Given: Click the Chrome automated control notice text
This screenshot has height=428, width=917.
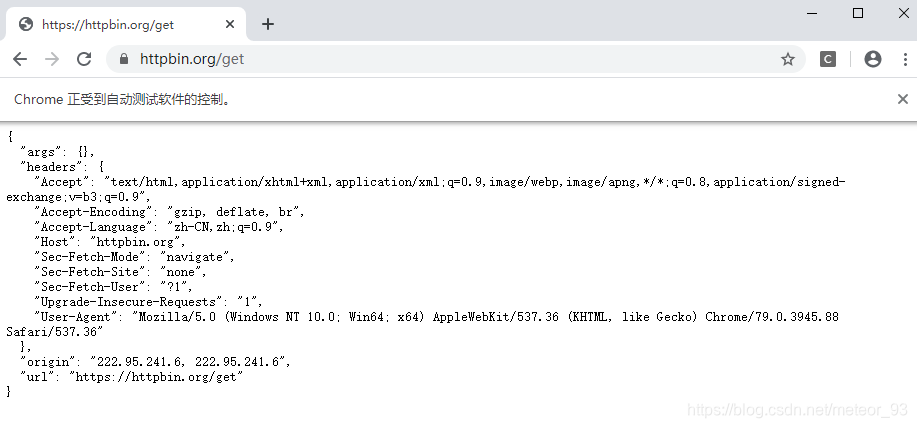Looking at the screenshot, I should (x=122, y=99).
